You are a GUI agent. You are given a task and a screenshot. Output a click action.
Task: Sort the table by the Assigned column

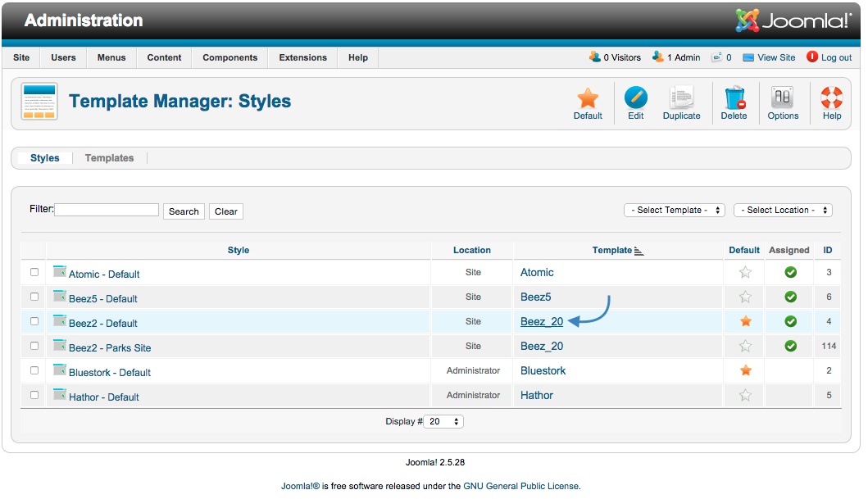(788, 251)
